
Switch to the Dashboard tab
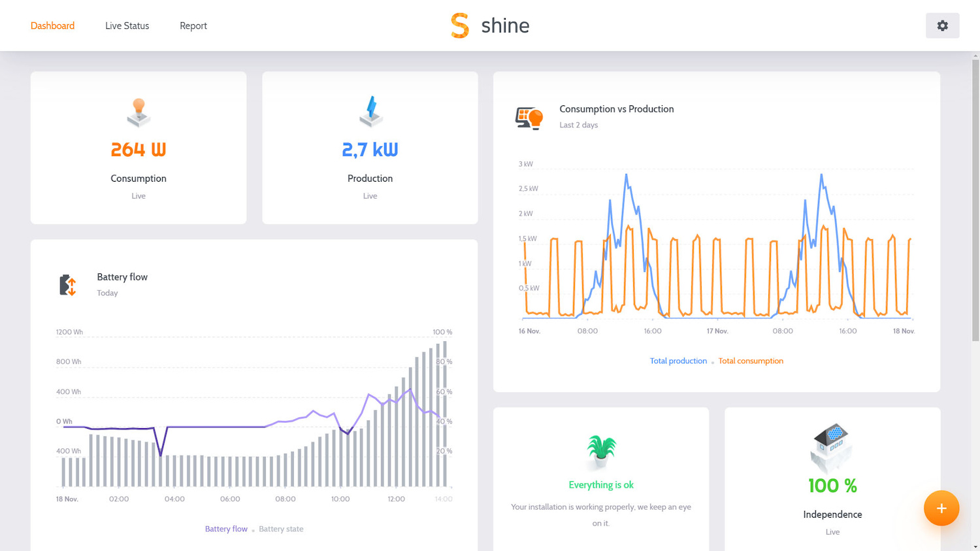pyautogui.click(x=52, y=25)
